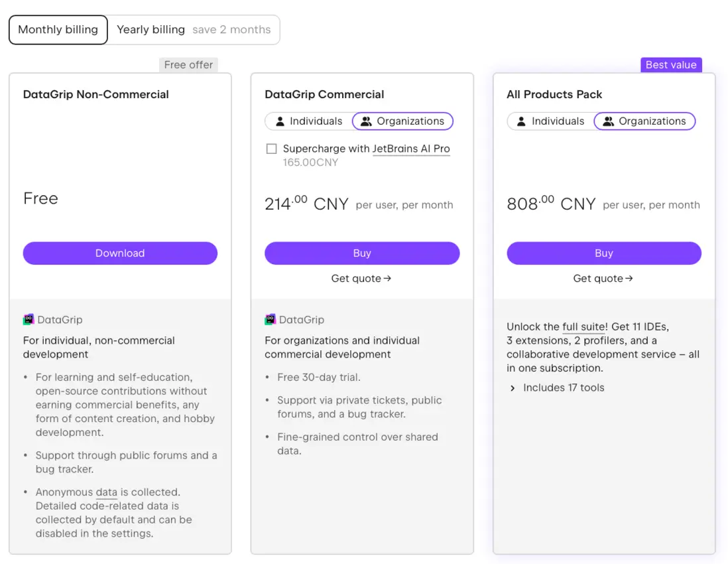Click person icon in All Products Individuals

[522, 121]
